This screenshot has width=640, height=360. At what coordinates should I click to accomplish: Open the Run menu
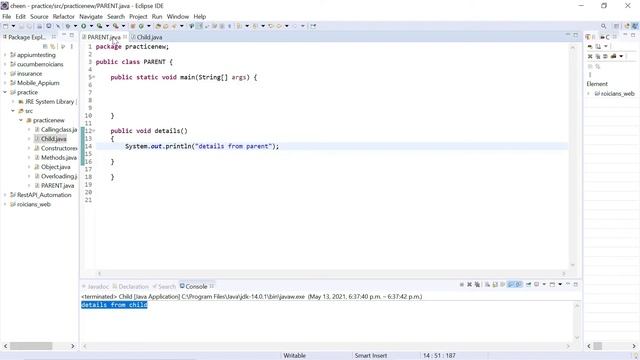[x=157, y=17]
